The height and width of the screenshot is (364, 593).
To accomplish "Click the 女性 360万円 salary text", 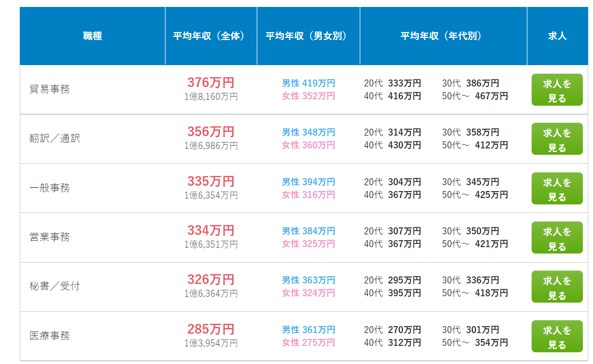I will tap(309, 145).
